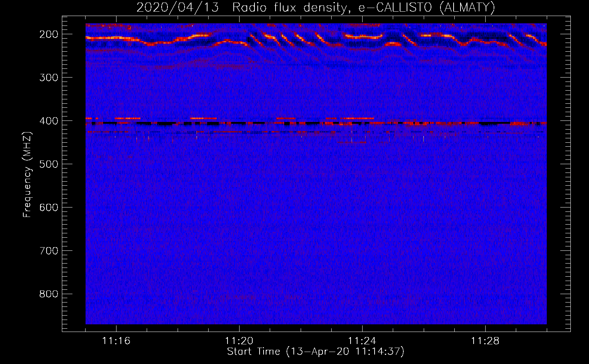Click the 600 frequency tick label
The height and width of the screenshot is (364, 589).
pos(48,207)
